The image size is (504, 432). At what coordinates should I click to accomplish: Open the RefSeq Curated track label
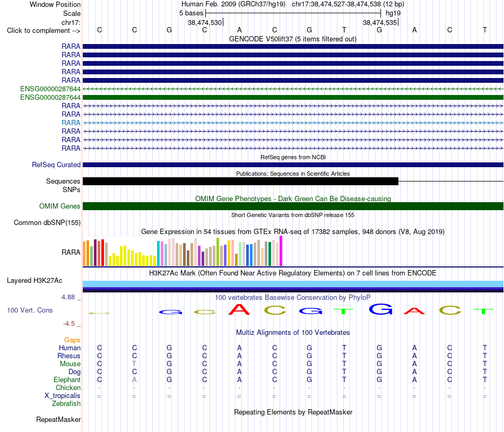coord(56,165)
